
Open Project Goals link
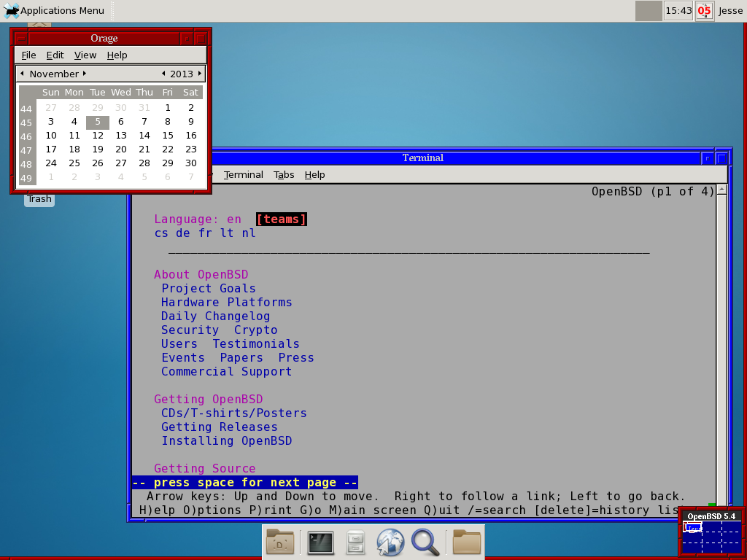pos(209,289)
